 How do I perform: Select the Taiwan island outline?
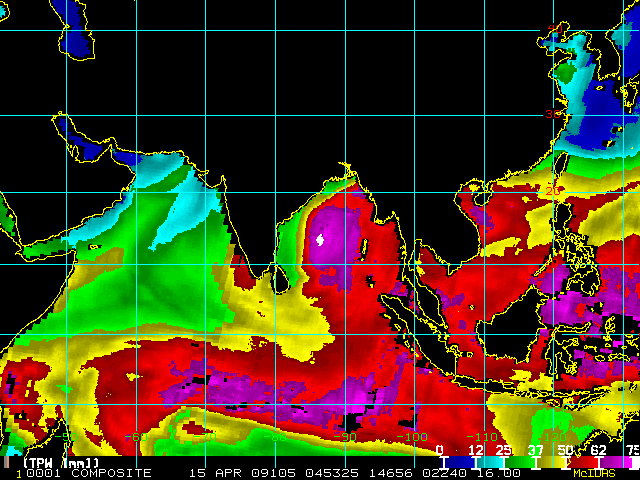click(x=562, y=162)
